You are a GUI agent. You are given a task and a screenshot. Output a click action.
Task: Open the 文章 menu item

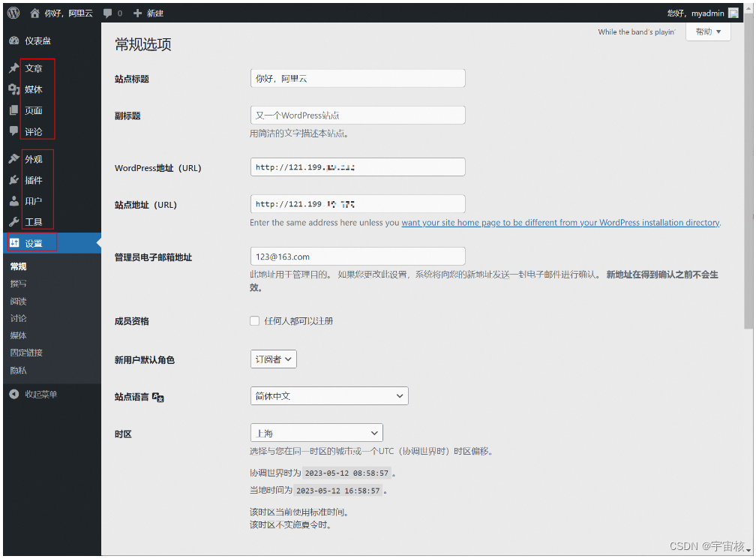34,68
